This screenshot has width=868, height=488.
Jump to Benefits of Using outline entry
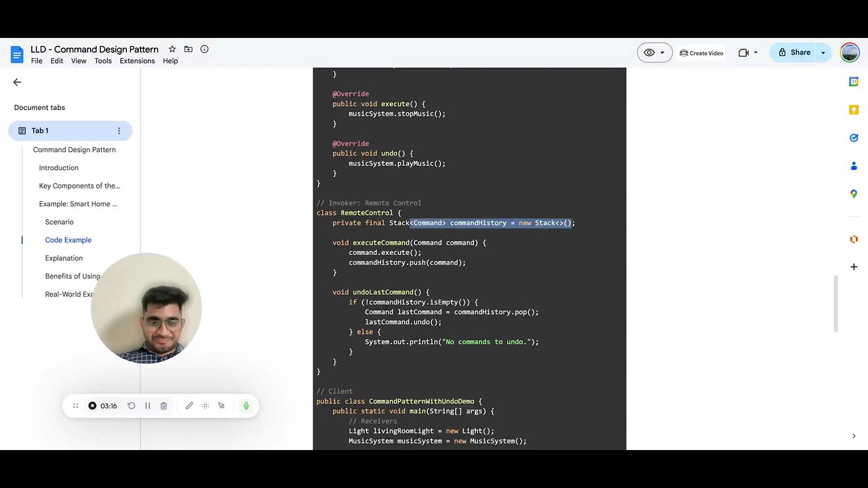tap(73, 277)
